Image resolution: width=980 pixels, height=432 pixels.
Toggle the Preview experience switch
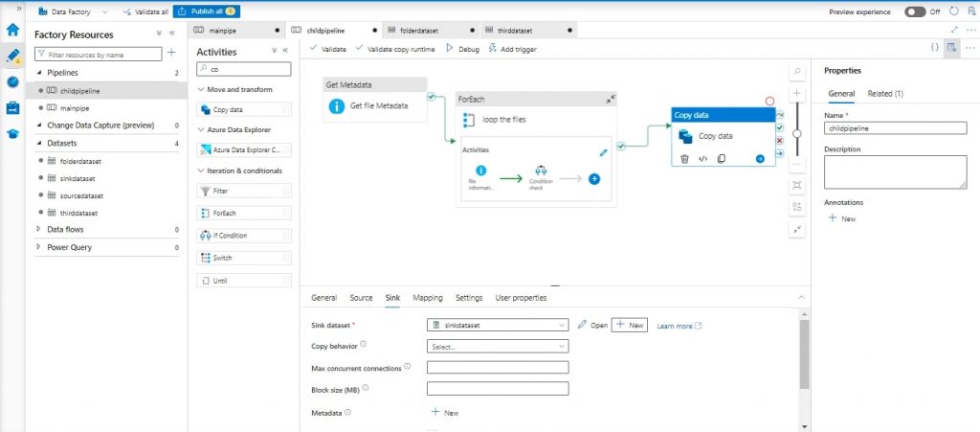coord(915,11)
